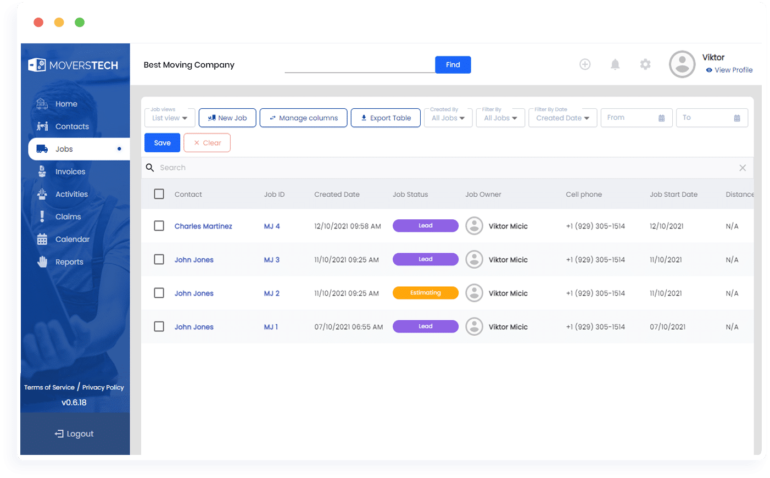Open Invoices in sidebar

pos(70,171)
